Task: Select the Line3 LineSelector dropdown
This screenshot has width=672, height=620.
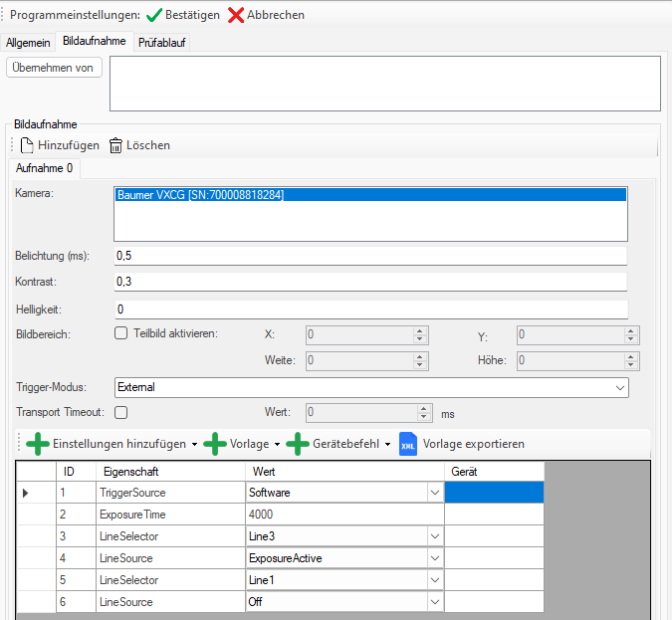Action: point(434,535)
